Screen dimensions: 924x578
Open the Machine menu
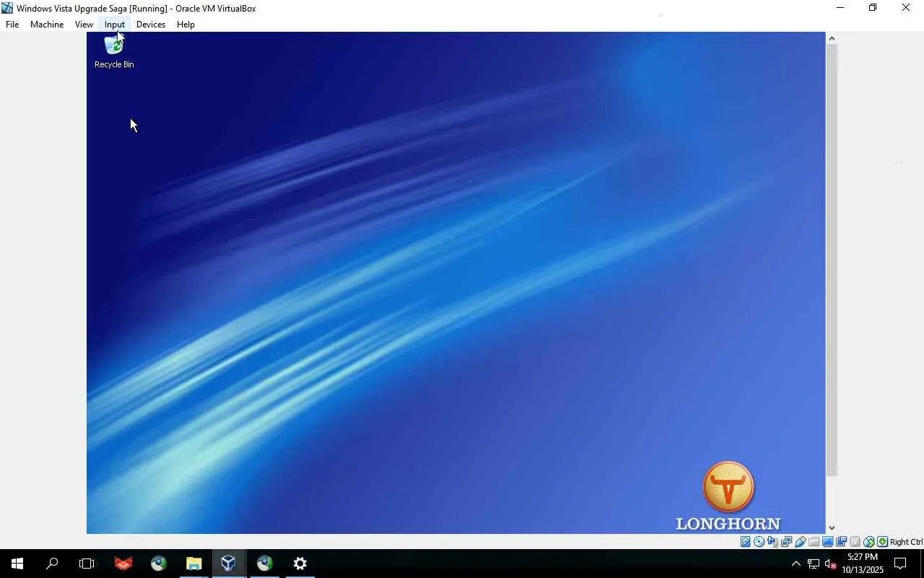[47, 25]
